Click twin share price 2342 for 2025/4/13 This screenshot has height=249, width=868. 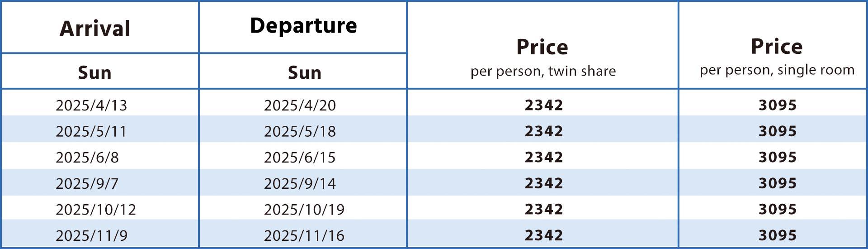point(544,105)
